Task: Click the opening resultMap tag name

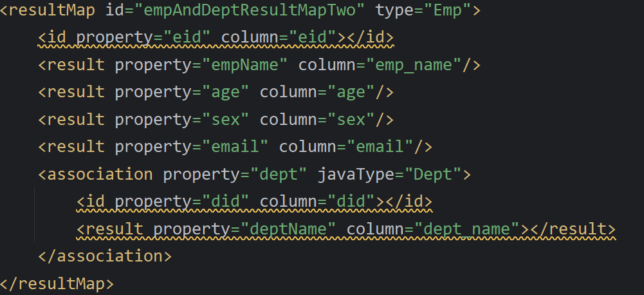Action: click(x=53, y=10)
